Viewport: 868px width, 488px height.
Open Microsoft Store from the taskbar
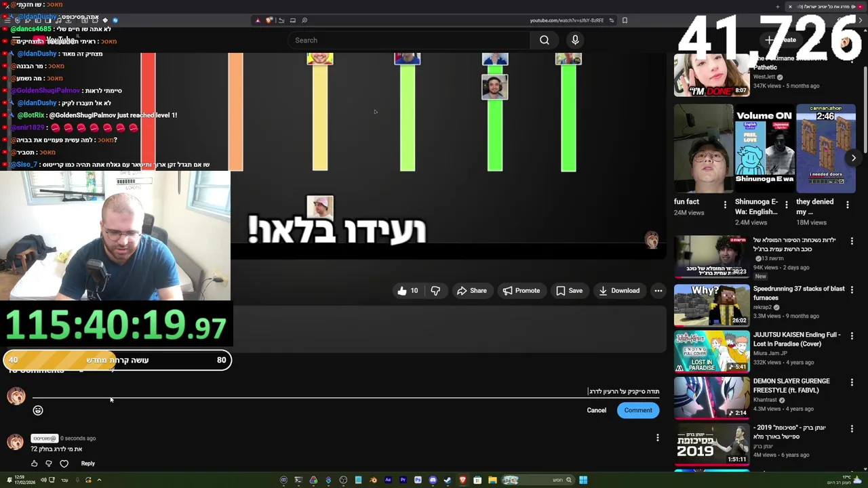coord(477,480)
